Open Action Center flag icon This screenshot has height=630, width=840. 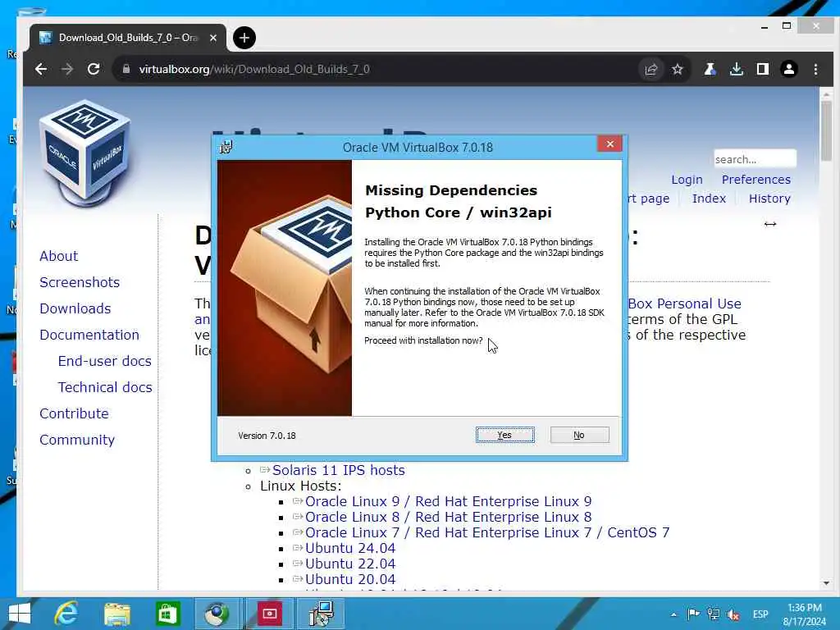click(693, 614)
